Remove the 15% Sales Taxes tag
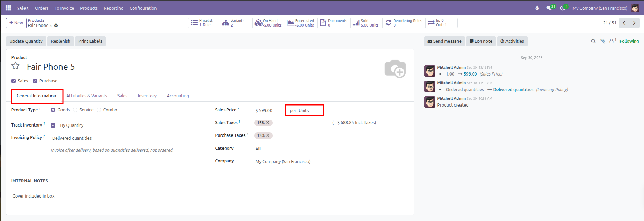Viewport: 644px width, 221px height. point(268,123)
